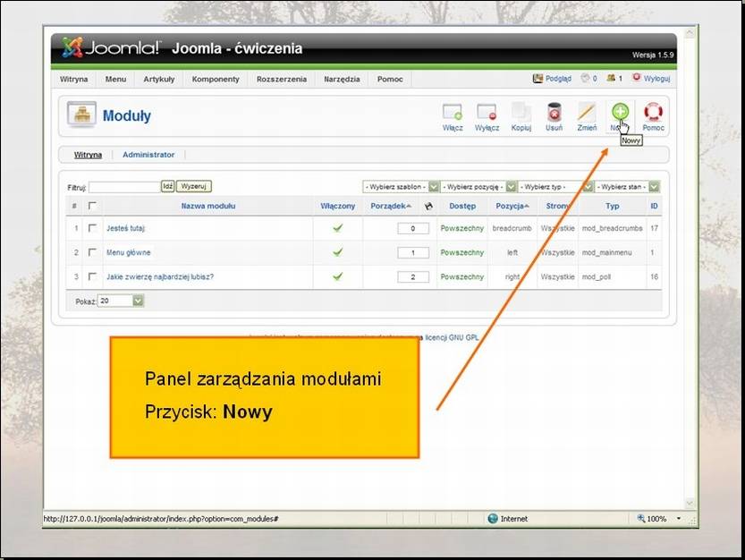This screenshot has height=560, width=745.
Task: Open the Artykuły menu
Action: (158, 79)
